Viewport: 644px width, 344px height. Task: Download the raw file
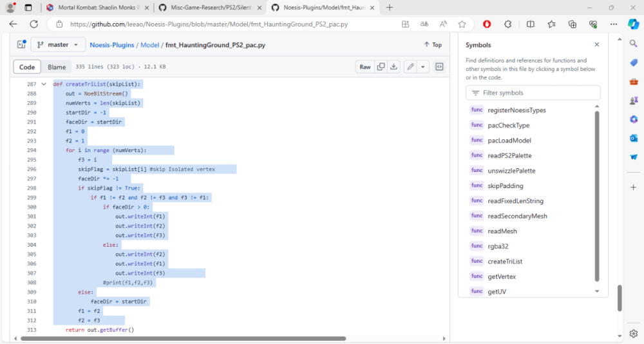pos(393,67)
